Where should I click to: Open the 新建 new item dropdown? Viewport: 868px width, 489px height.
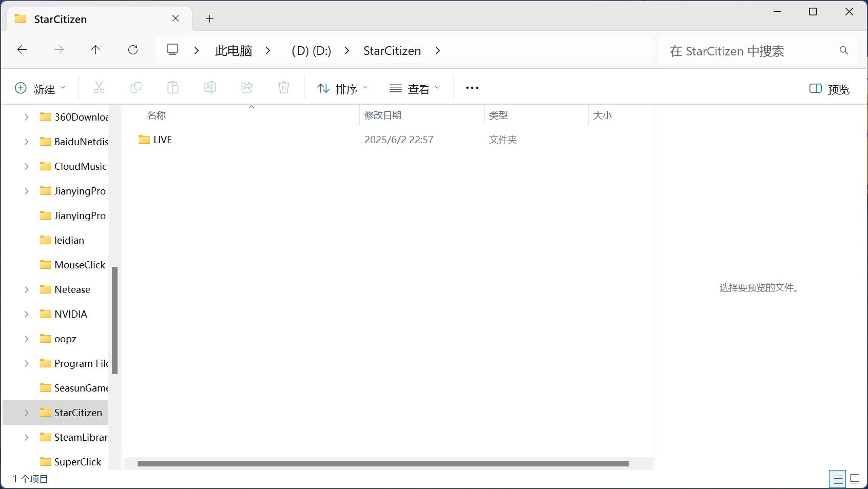tap(40, 88)
